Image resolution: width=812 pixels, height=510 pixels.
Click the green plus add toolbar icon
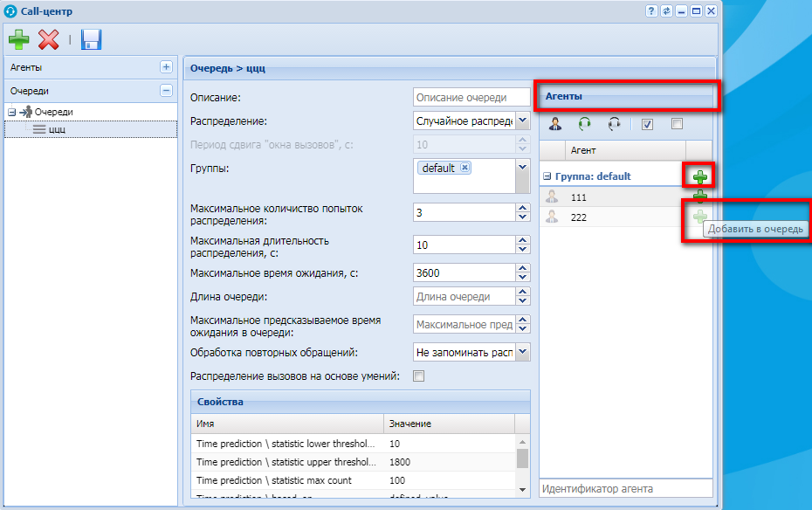click(19, 39)
